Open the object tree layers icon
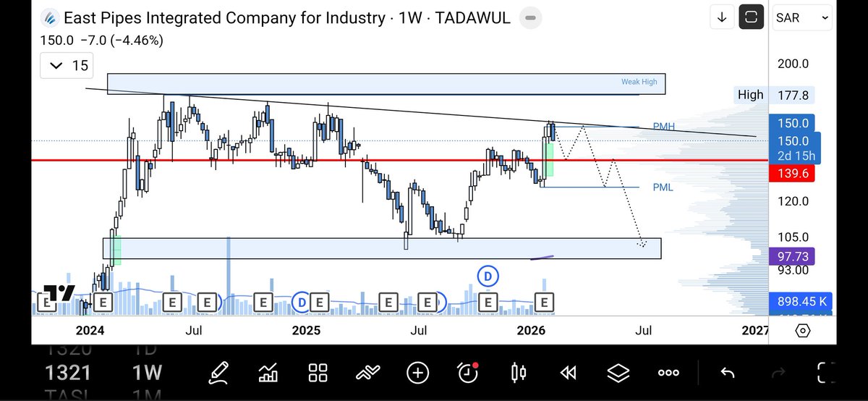The height and width of the screenshot is (401, 868). coord(618,373)
